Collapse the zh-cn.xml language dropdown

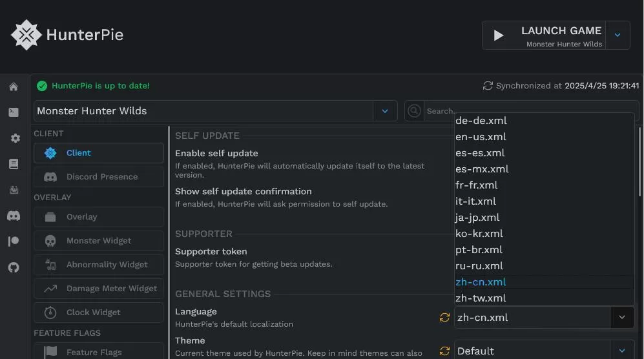click(x=621, y=317)
